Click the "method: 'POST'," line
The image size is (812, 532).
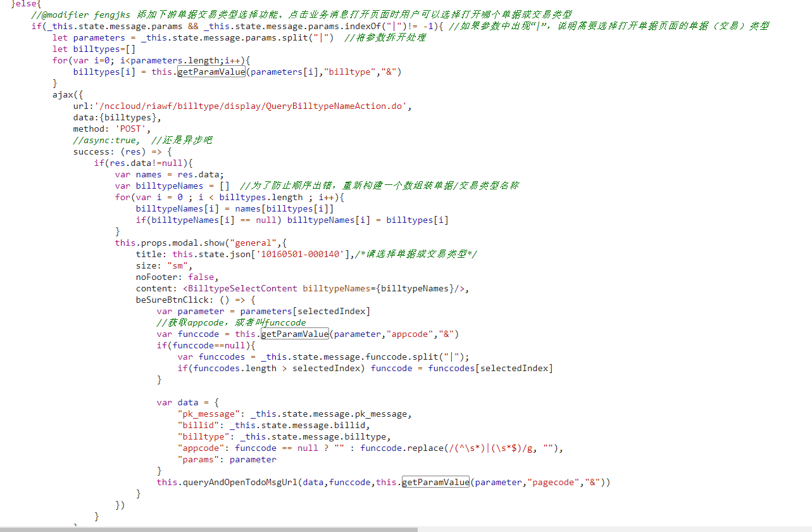point(112,129)
